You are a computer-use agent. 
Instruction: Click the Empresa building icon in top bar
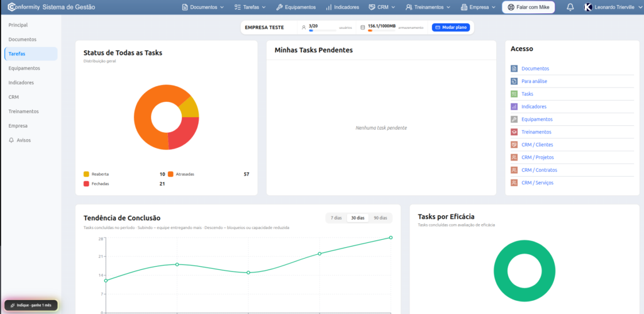[464, 7]
